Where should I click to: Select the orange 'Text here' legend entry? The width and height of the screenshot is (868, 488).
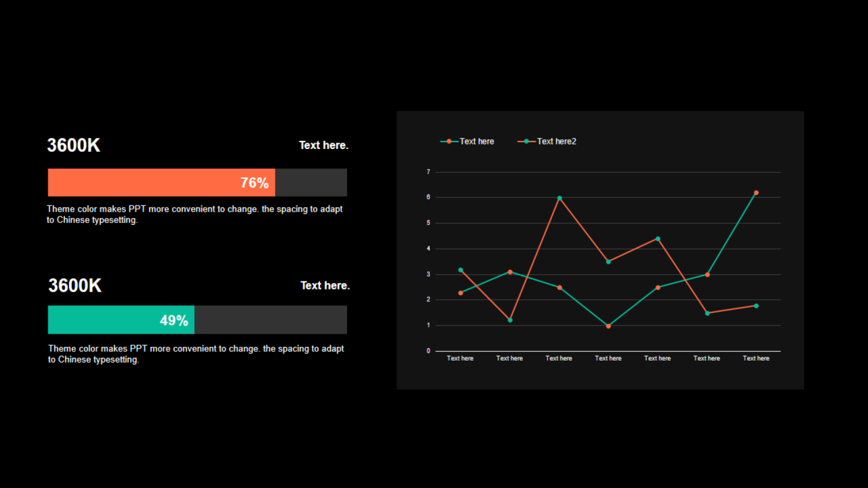point(467,141)
